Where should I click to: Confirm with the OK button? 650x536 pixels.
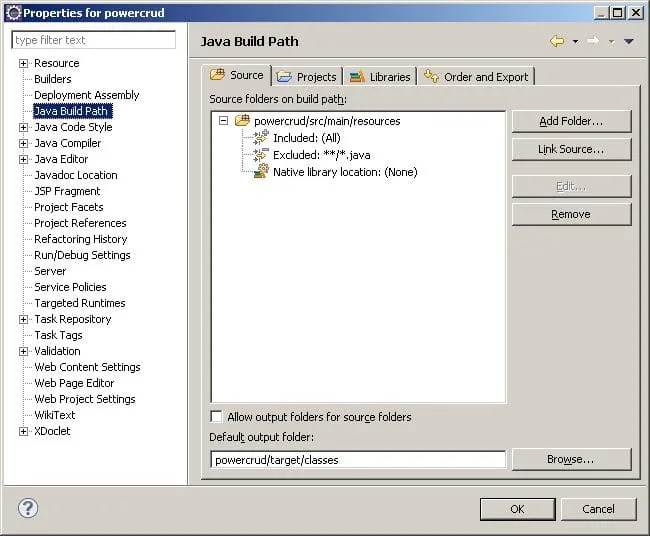[517, 509]
